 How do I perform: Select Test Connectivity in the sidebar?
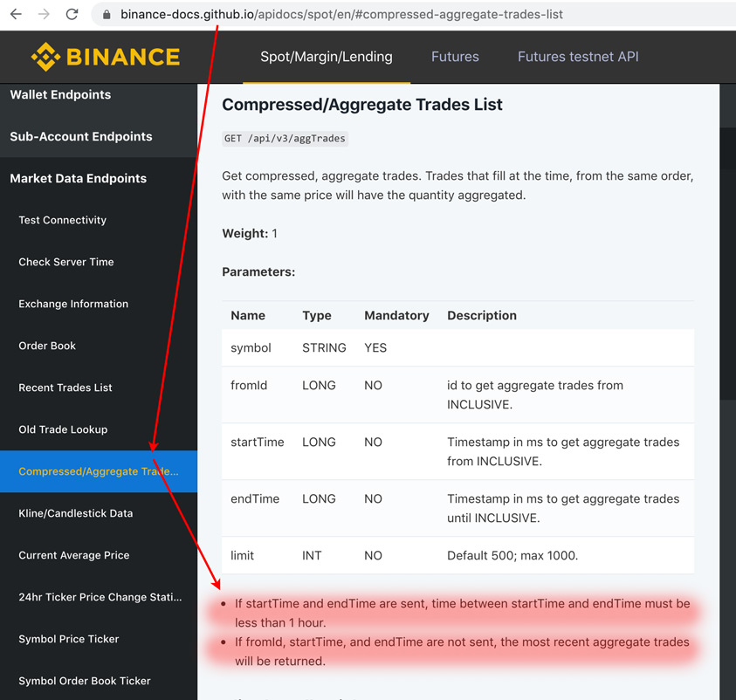point(61,220)
